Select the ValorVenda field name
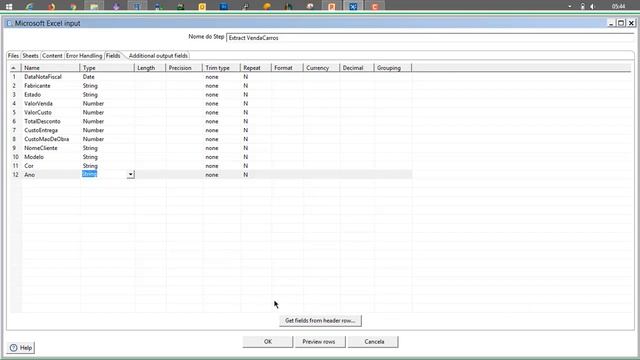The image size is (640, 360). click(38, 104)
